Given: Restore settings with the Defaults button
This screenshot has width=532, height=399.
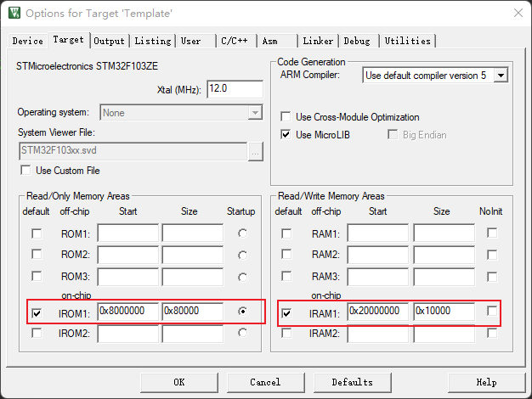Looking at the screenshot, I should 353,382.
